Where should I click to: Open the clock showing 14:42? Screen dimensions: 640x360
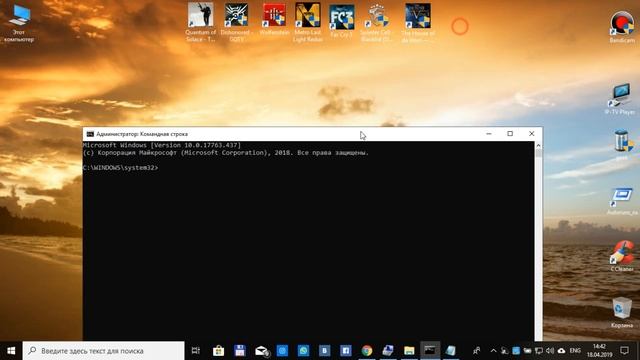[x=600, y=351]
